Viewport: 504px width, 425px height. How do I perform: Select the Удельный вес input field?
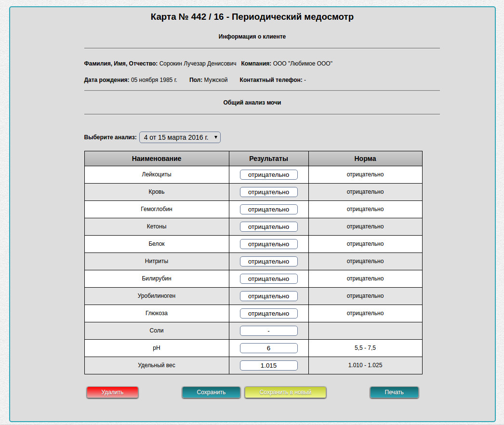click(268, 366)
